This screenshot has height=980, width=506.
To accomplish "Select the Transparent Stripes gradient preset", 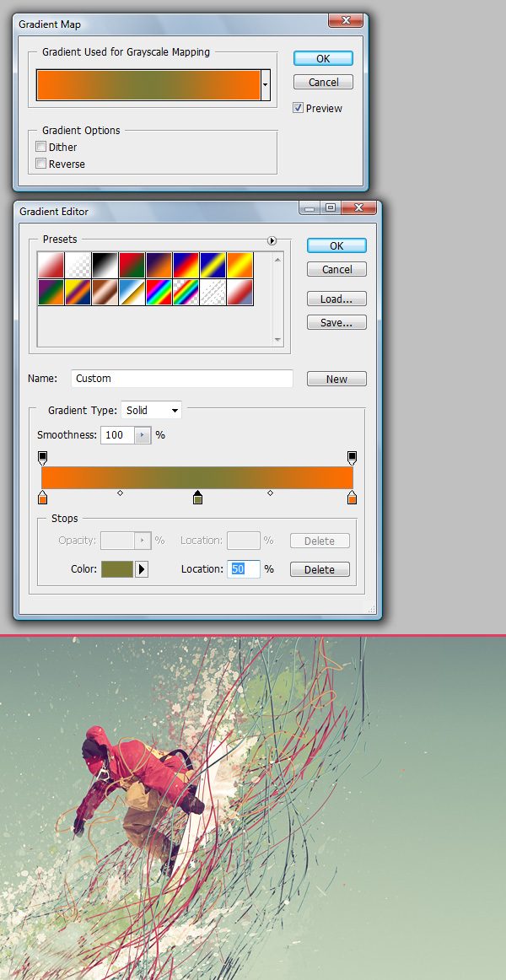I will pyautogui.click(x=213, y=292).
